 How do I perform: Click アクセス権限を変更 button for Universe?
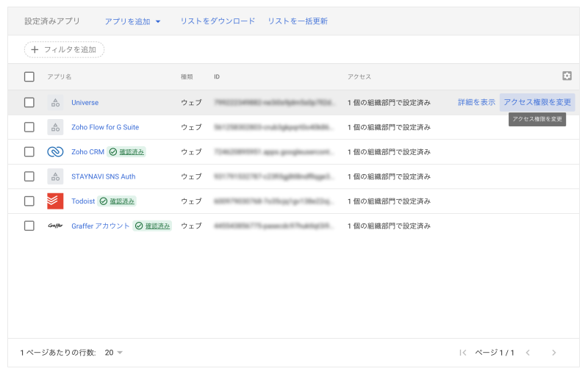[537, 102]
